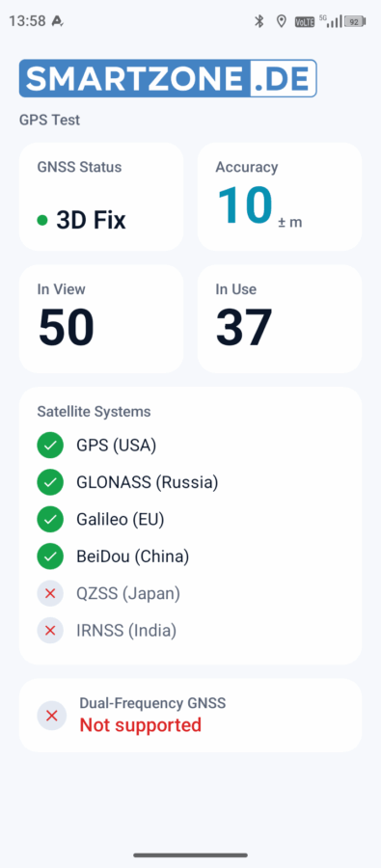Tap the GLONASS (Russia) green check icon
The image size is (381, 868).
click(50, 483)
